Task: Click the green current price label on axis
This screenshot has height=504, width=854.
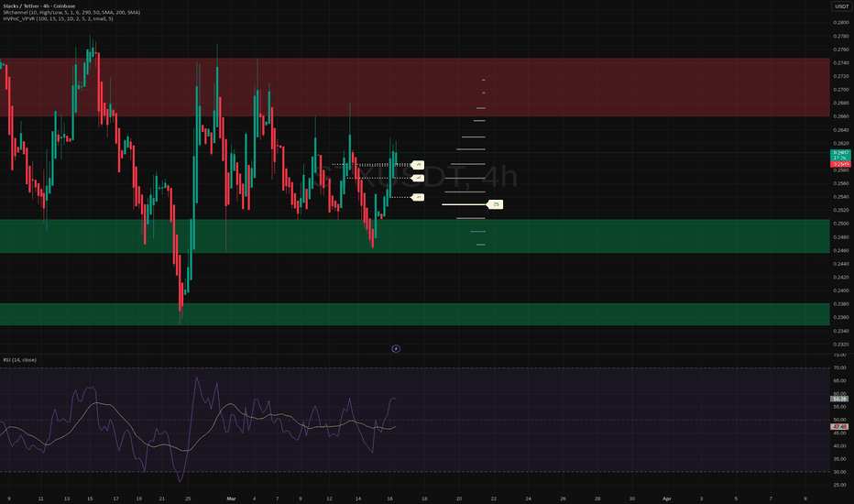Action: point(840,155)
